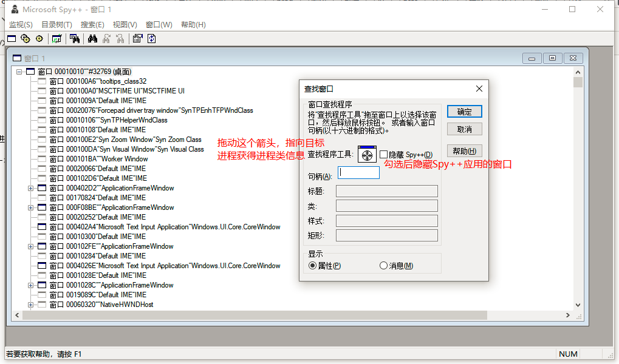Click the vertical scrollbar up arrow

[578, 72]
